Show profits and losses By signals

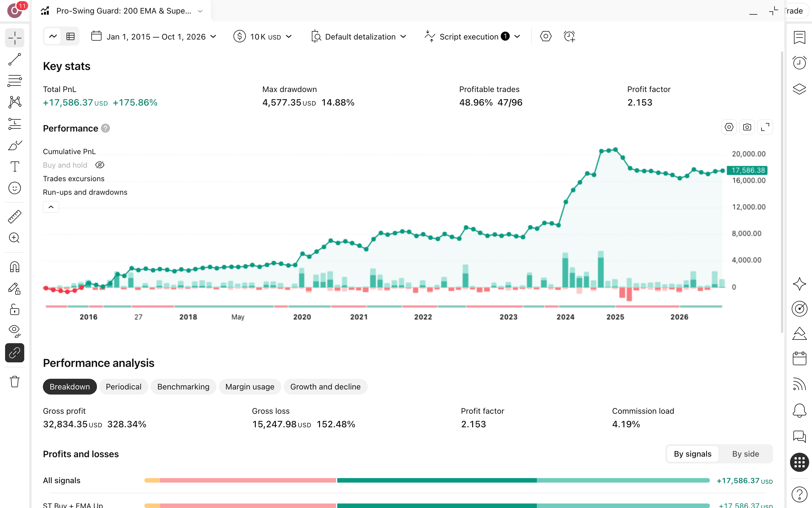click(692, 454)
